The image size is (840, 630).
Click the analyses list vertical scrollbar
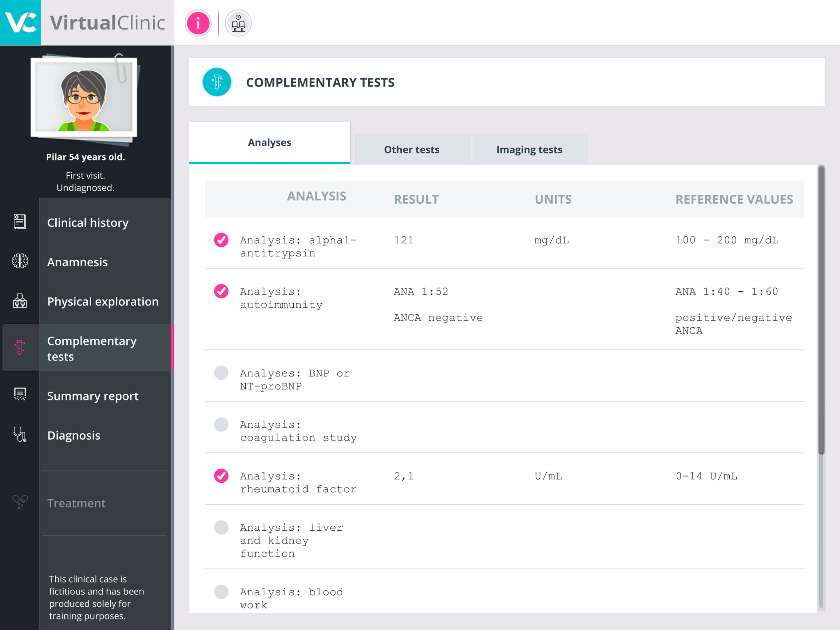tap(821, 310)
